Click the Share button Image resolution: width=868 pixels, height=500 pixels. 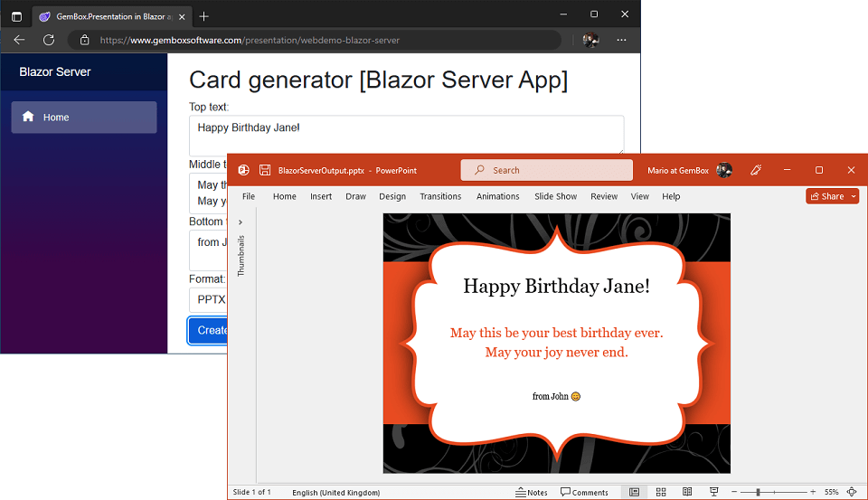click(827, 196)
